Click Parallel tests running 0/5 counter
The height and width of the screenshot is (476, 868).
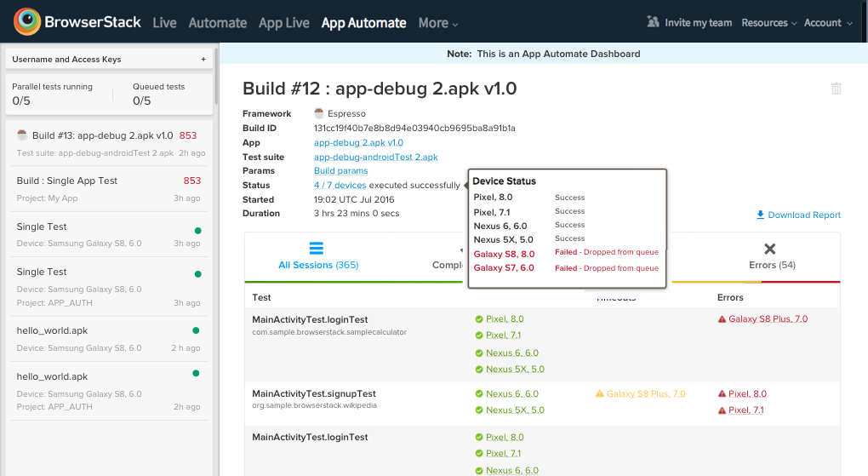click(52, 94)
